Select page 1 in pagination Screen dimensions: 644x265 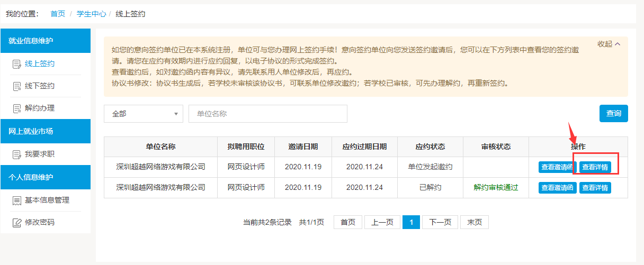coord(411,222)
